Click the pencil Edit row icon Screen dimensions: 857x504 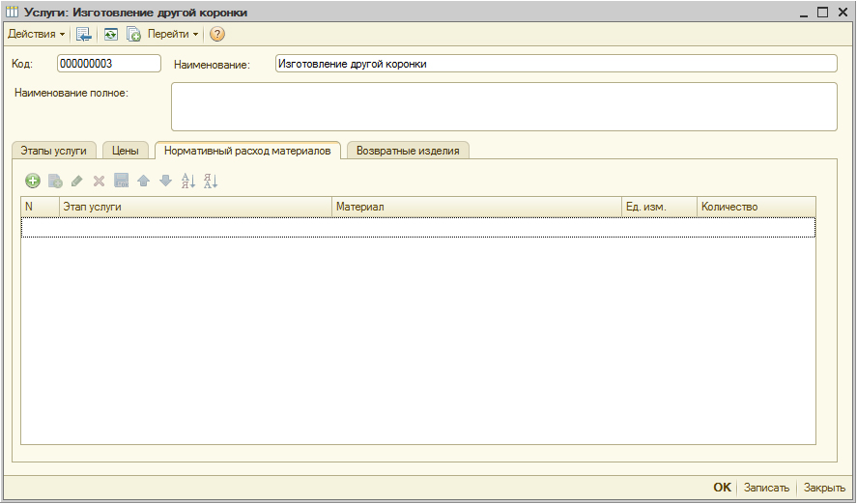[77, 181]
